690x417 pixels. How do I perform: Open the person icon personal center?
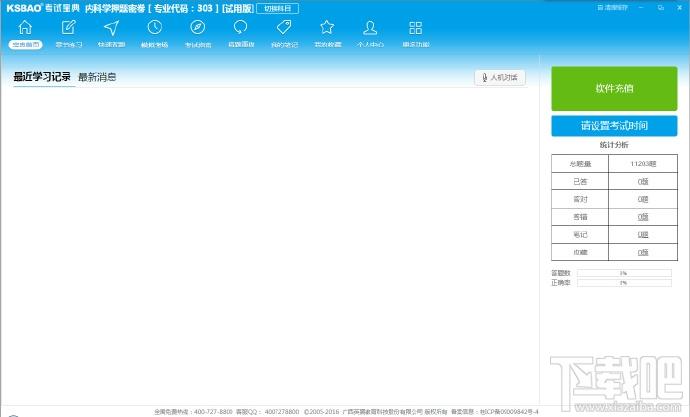[370, 28]
